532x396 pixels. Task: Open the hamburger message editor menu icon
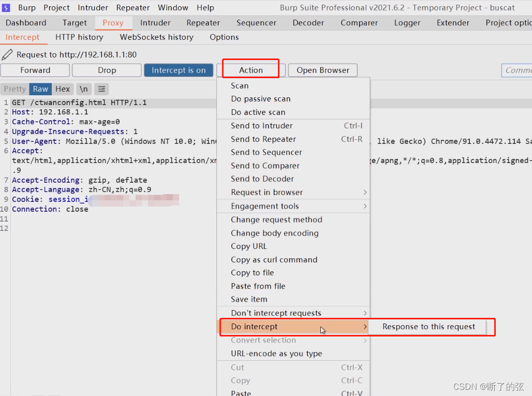101,89
